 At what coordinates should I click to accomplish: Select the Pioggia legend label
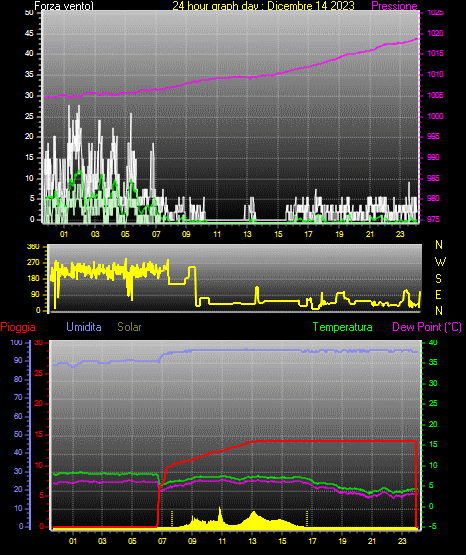(x=18, y=327)
